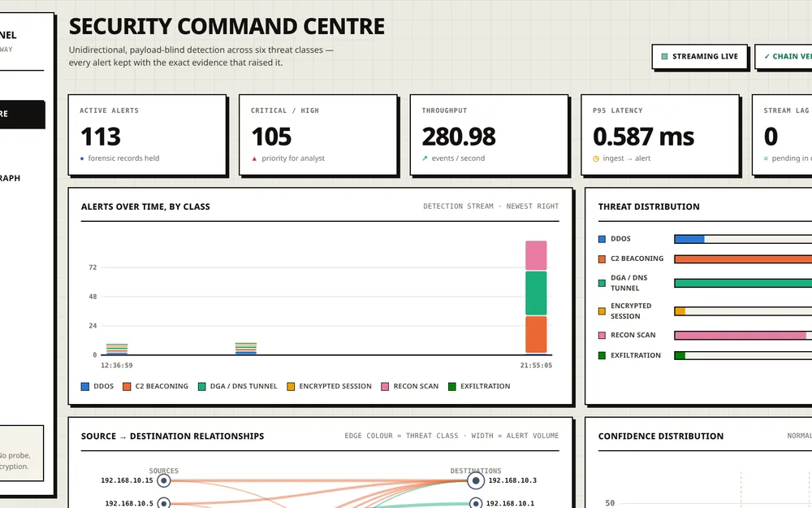Click the DDOS swatch in the chart legend
Image resolution: width=812 pixels, height=508 pixels.
click(85, 387)
